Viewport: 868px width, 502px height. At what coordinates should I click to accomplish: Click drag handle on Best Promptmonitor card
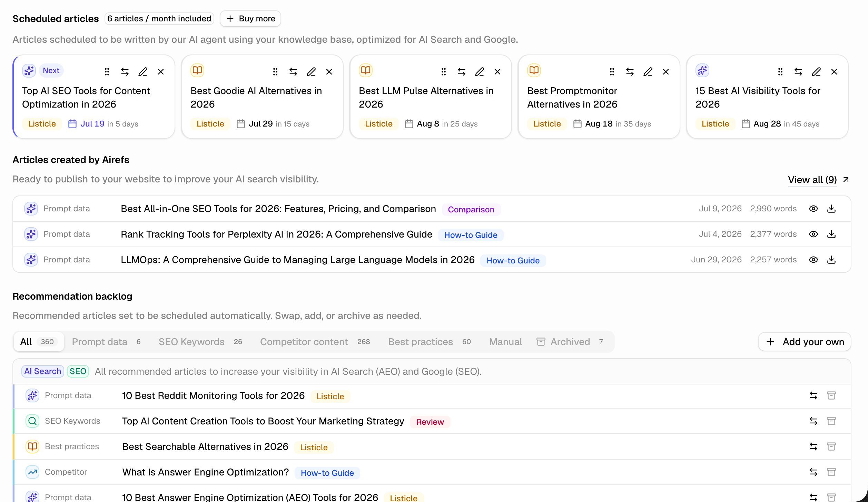[x=612, y=72]
